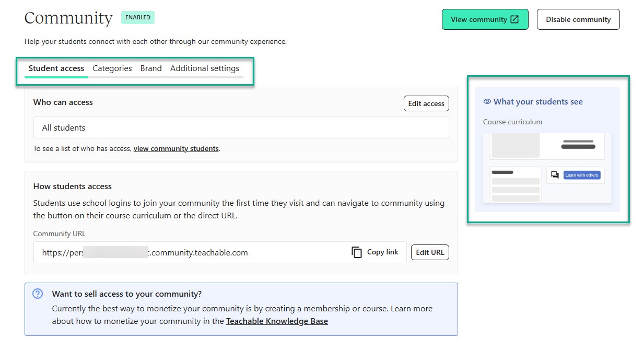
Task: Open the Student access tab
Action: [x=56, y=68]
